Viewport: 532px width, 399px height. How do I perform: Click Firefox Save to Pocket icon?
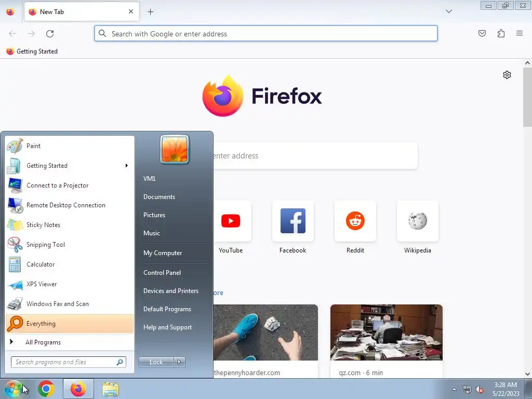click(x=482, y=33)
